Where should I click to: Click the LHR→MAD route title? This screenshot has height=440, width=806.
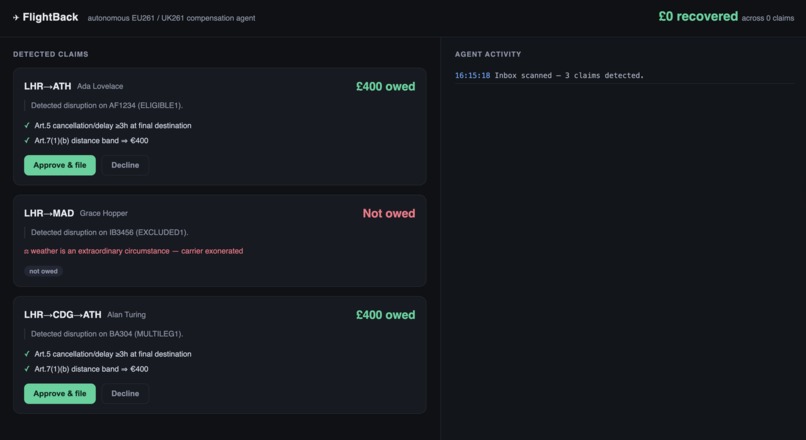49,213
